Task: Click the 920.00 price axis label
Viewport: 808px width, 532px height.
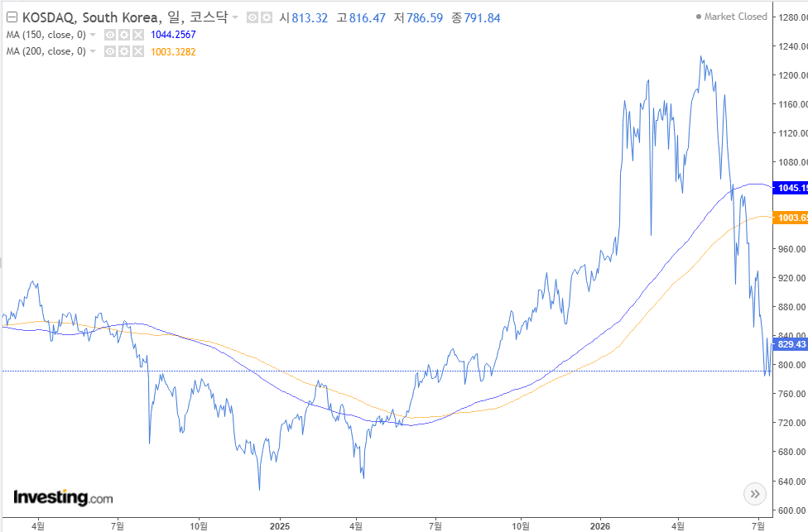Action: click(x=792, y=278)
